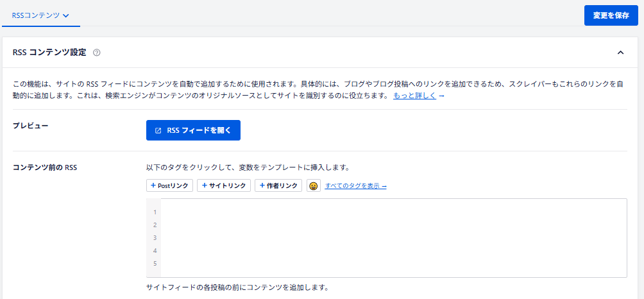Click the external-link icon in RSS フィード button
The image size is (644, 299).
tap(158, 130)
